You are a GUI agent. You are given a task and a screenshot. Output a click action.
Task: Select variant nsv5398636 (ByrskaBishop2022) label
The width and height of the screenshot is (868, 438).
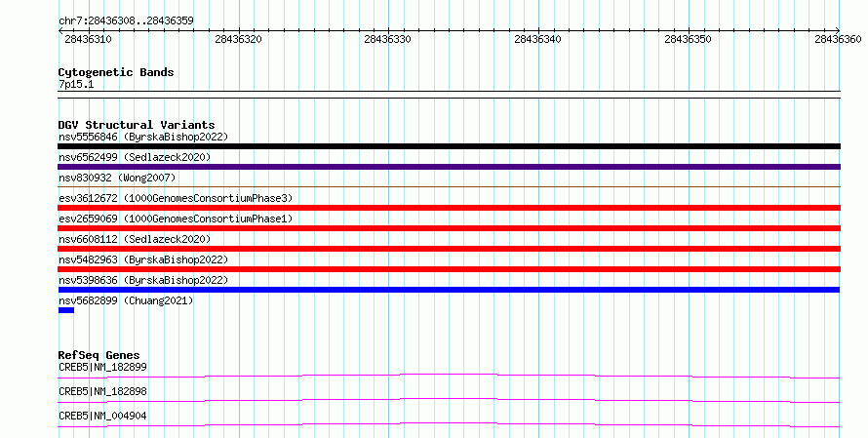point(142,280)
